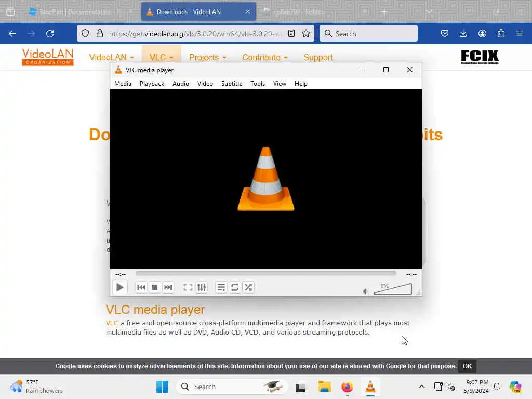The width and height of the screenshot is (532, 399).
Task: Click the Windows taskbar Search box
Action: tap(232, 387)
